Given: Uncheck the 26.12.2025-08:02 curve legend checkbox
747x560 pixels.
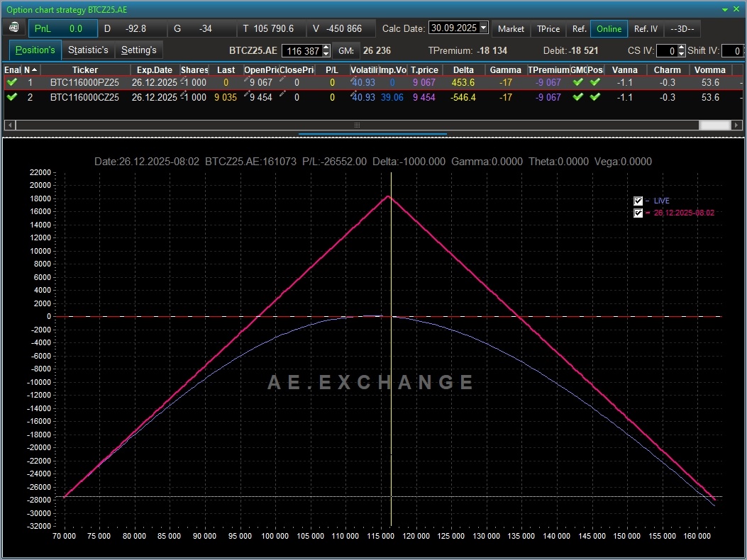Looking at the screenshot, I should coord(638,213).
